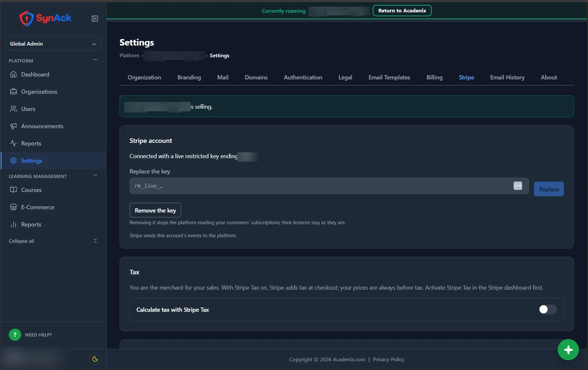
Task: Click the green question mark help icon
Action: pyautogui.click(x=15, y=335)
